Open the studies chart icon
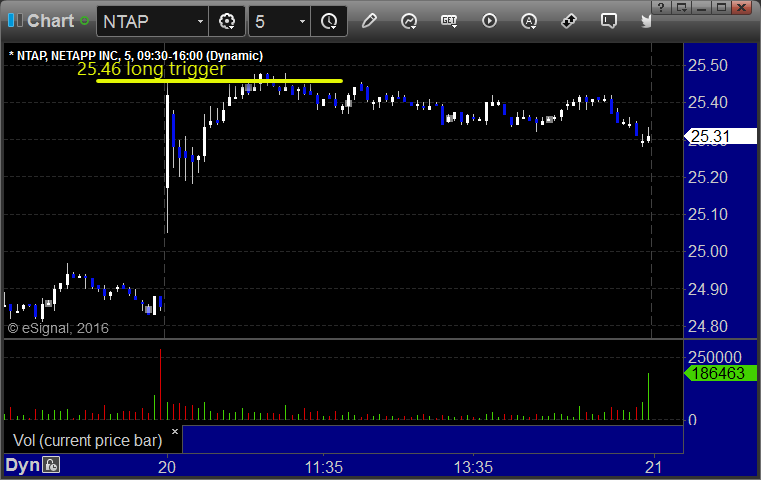The image size is (761, 480). click(x=409, y=21)
